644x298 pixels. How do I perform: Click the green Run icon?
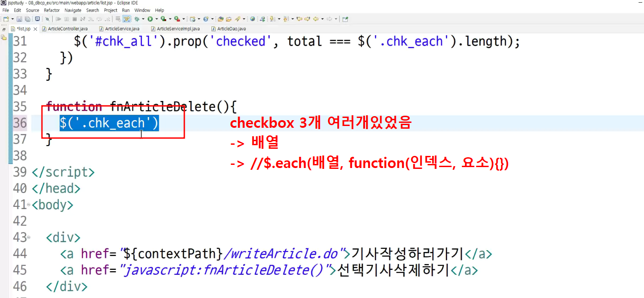click(x=150, y=19)
